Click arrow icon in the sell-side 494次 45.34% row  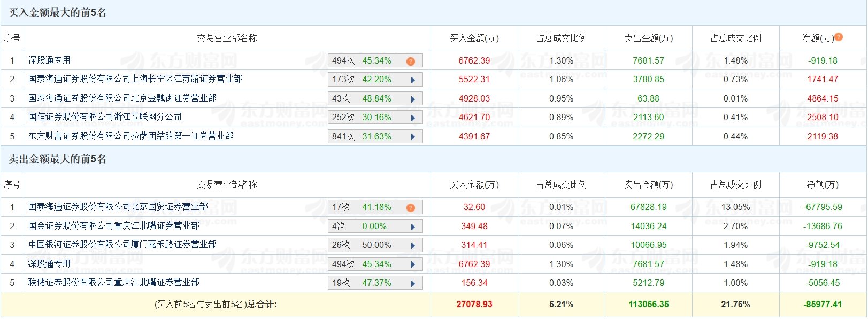click(x=413, y=265)
